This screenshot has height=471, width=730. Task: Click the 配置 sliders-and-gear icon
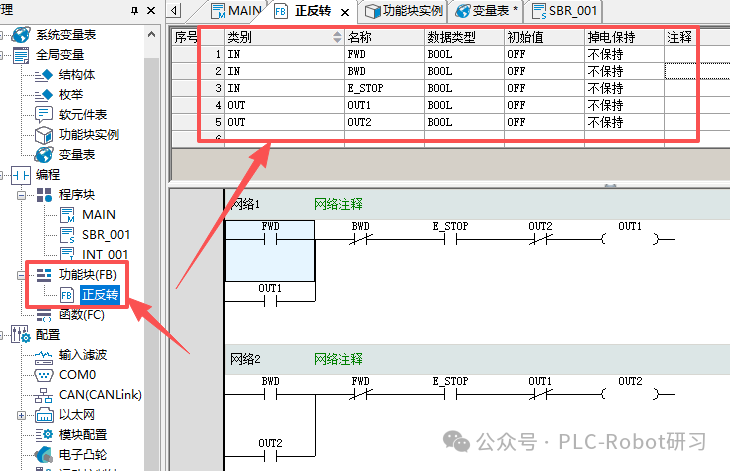(21, 335)
